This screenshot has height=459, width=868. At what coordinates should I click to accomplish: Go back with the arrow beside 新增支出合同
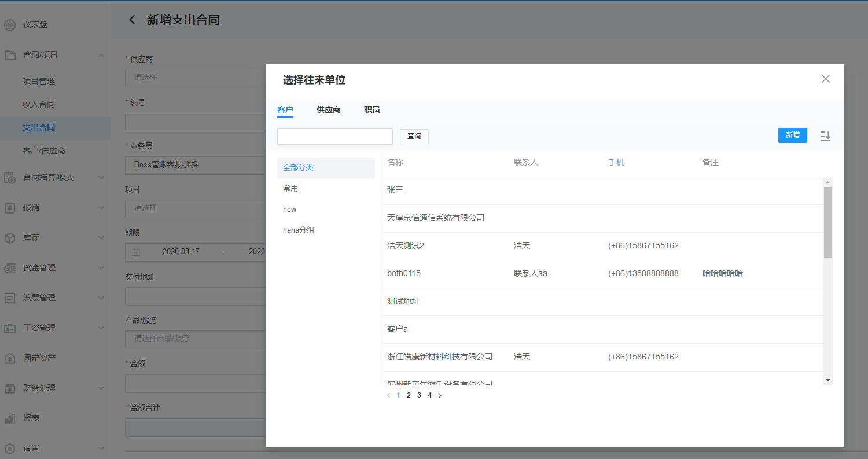point(132,20)
